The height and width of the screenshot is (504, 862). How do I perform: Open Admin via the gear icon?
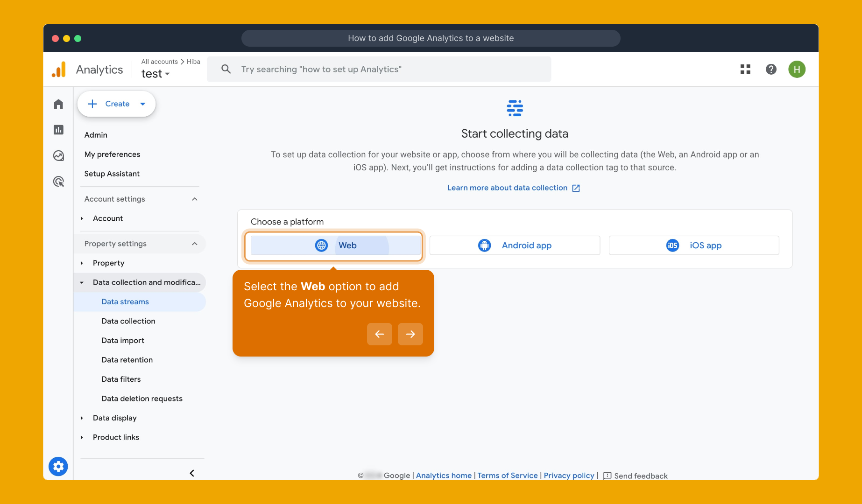[x=58, y=466]
